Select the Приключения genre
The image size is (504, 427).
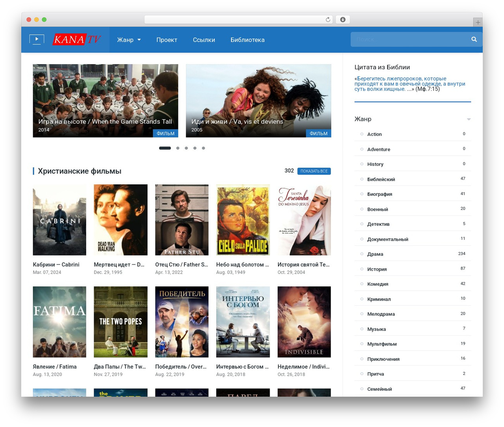(x=384, y=359)
